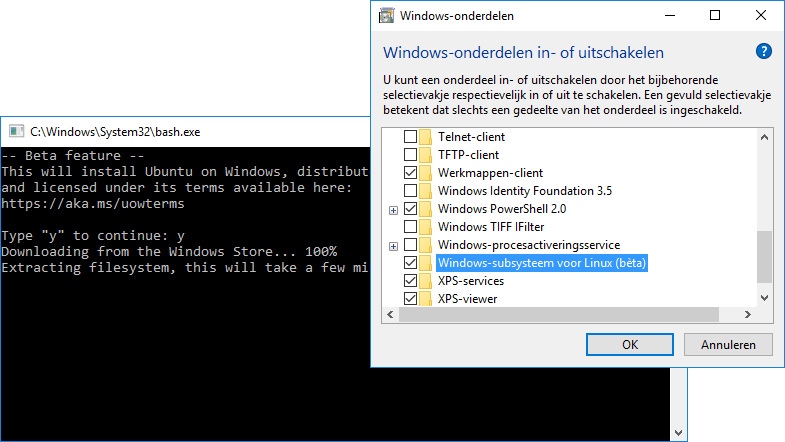Select the XPS-viewer list item
The height and width of the screenshot is (442, 785).
coord(467,298)
